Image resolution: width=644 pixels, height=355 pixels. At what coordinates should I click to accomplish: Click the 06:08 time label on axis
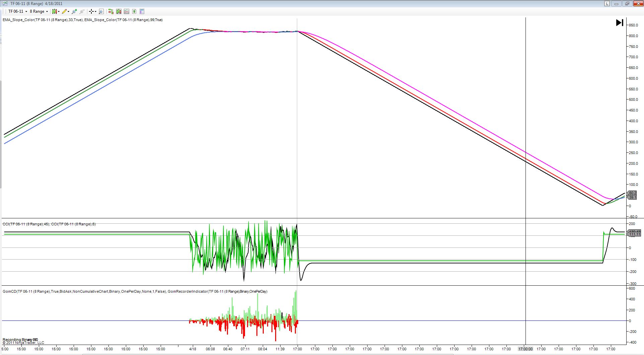coord(210,349)
